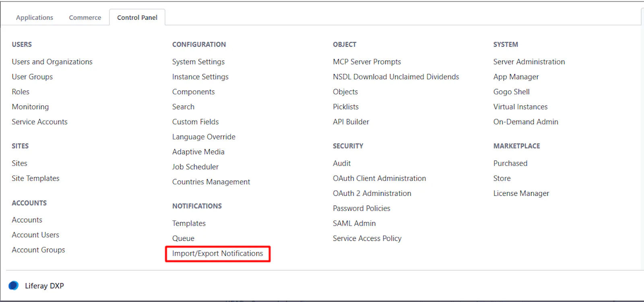
Task: Open Monitoring under Users
Action: (x=30, y=107)
